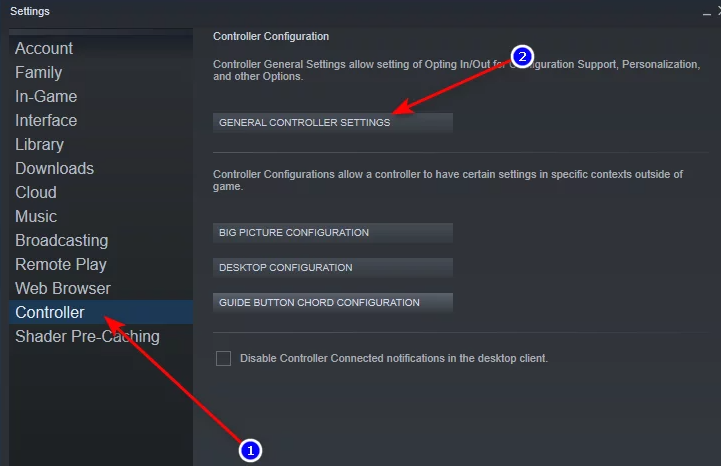Click the "Controller General Settings allow setting" description
Image resolution: width=721 pixels, height=466 pixels.
point(456,70)
